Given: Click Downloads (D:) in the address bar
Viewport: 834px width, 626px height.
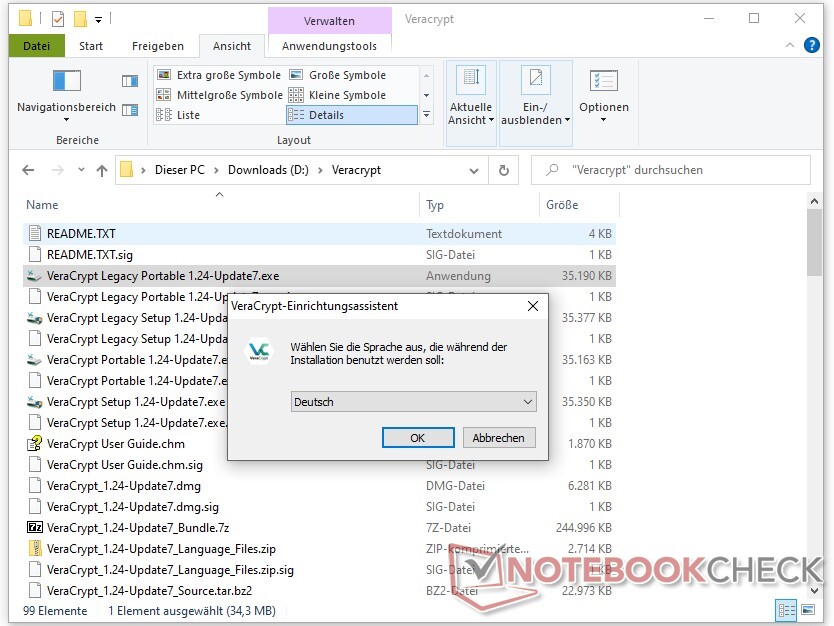Looking at the screenshot, I should (x=268, y=170).
